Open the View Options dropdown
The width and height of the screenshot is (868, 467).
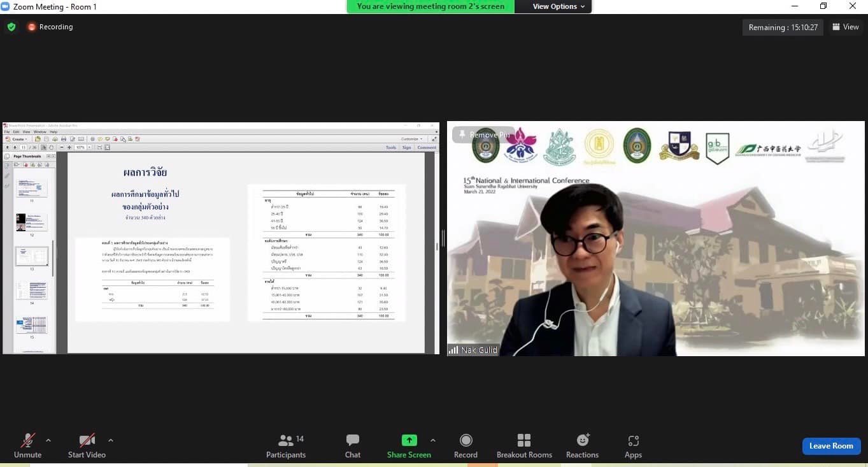554,6
